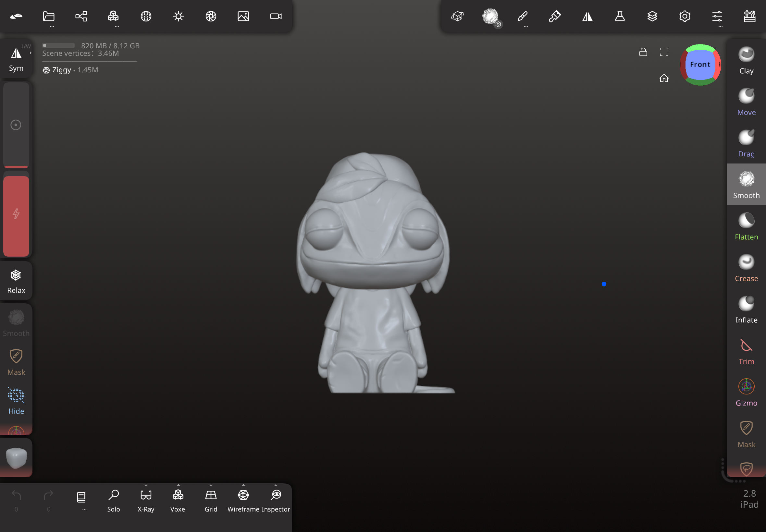Click the Relax button
Viewport: 766px width, 532px height.
[16, 281]
